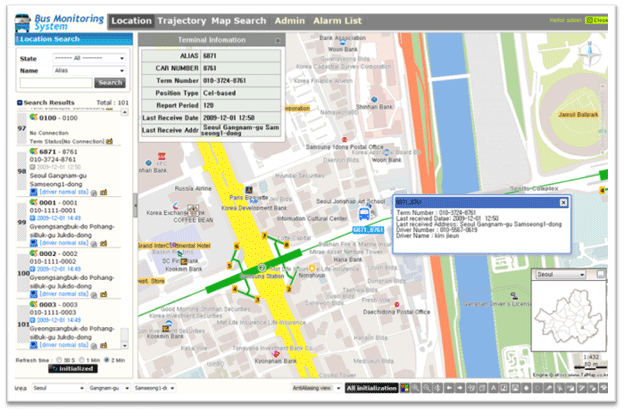Minimize the Seoul overview minimap
This screenshot has height=412, width=624.
click(x=600, y=273)
